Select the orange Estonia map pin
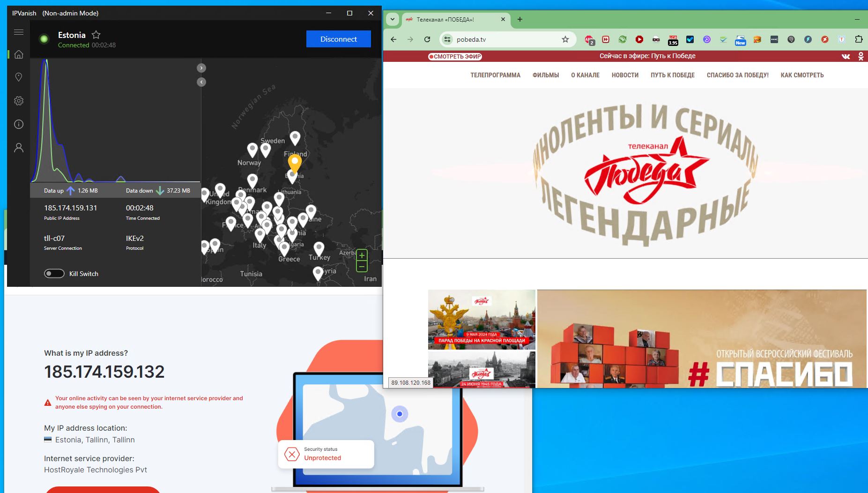The image size is (868, 493). click(x=295, y=164)
